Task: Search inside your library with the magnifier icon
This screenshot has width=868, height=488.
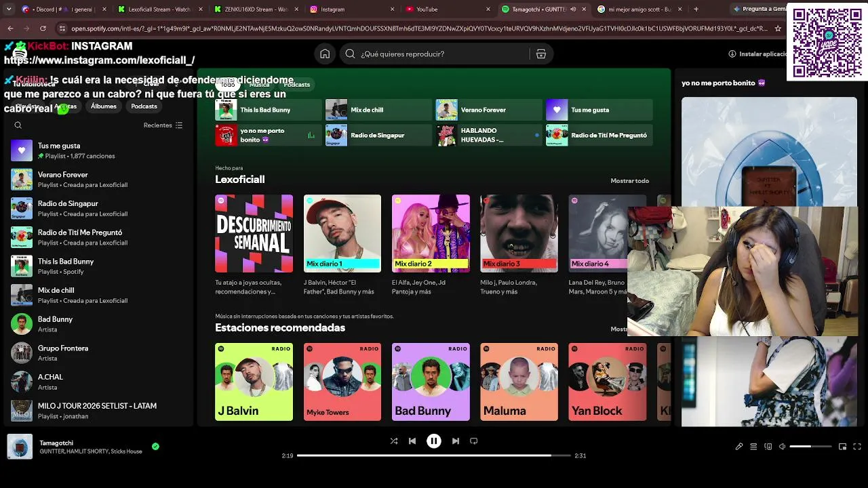Action: (18, 125)
